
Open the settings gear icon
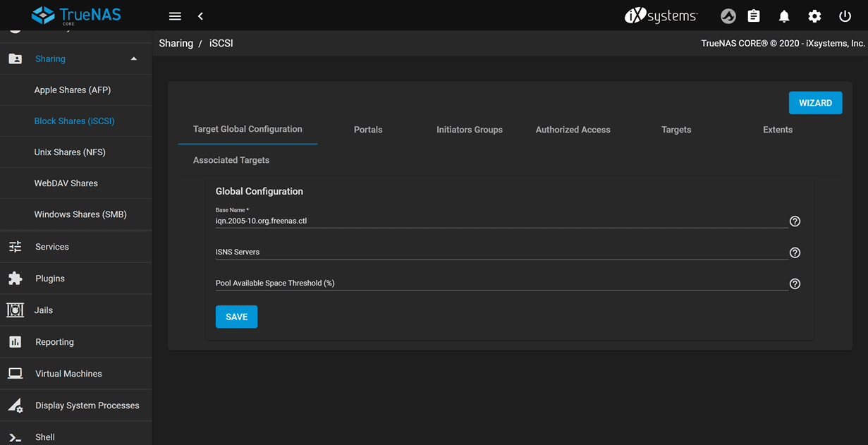[814, 16]
